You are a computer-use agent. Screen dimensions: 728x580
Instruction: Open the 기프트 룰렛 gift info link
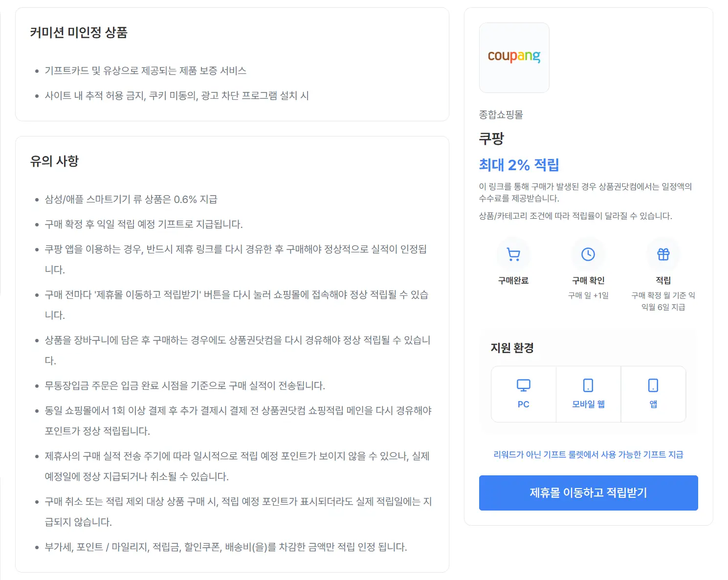589,454
